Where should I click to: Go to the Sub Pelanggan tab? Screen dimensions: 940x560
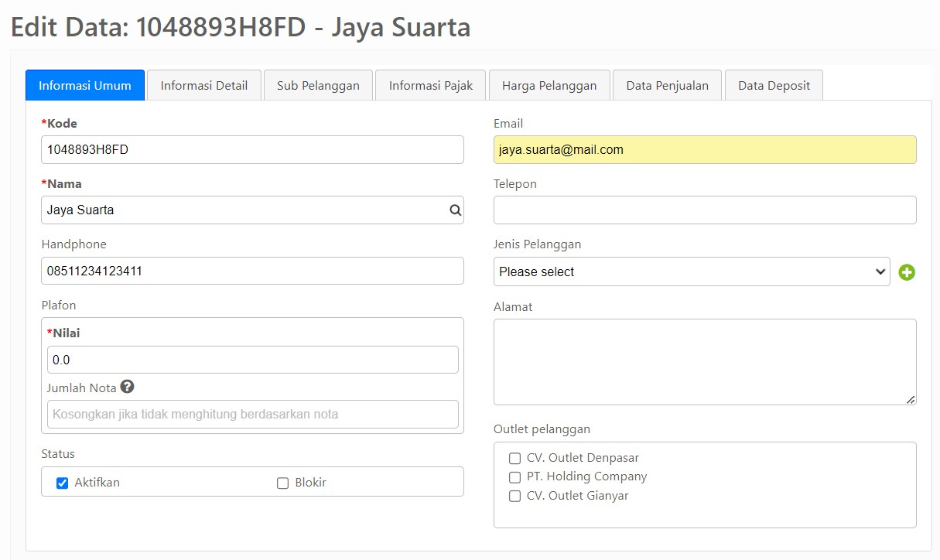point(318,85)
